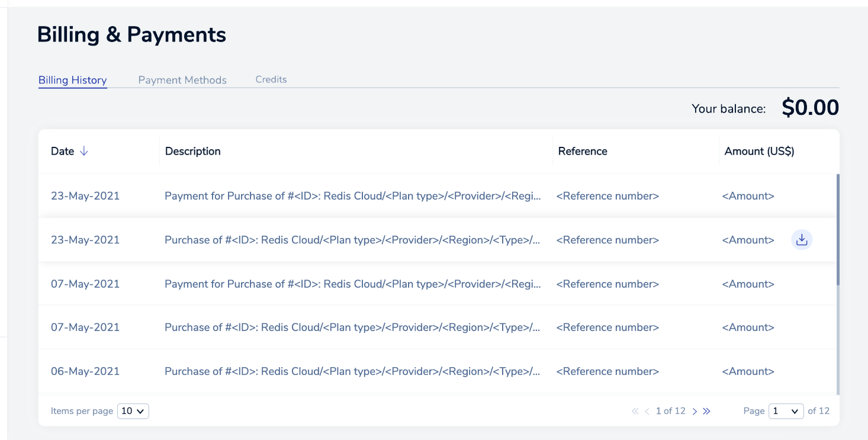
Task: Jump to first page using double-left chevron
Action: (x=635, y=411)
